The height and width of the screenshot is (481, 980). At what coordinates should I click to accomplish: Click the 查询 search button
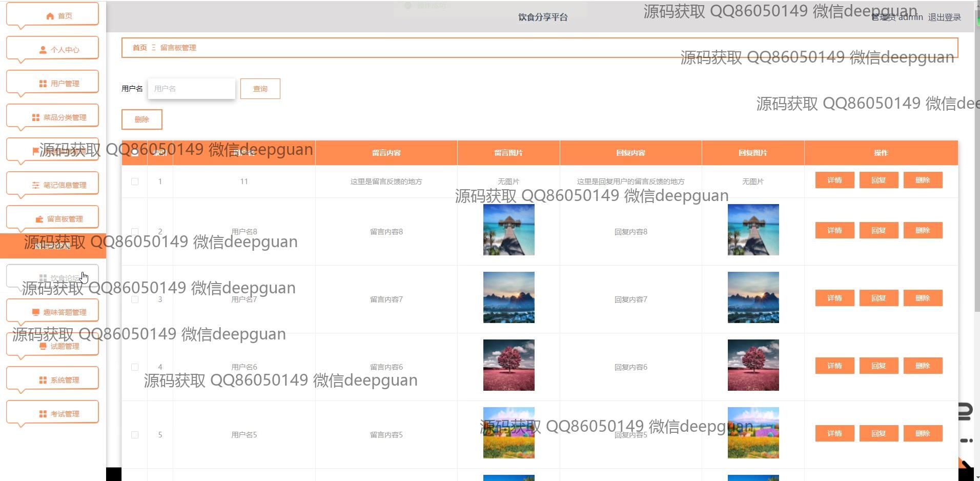tap(260, 89)
